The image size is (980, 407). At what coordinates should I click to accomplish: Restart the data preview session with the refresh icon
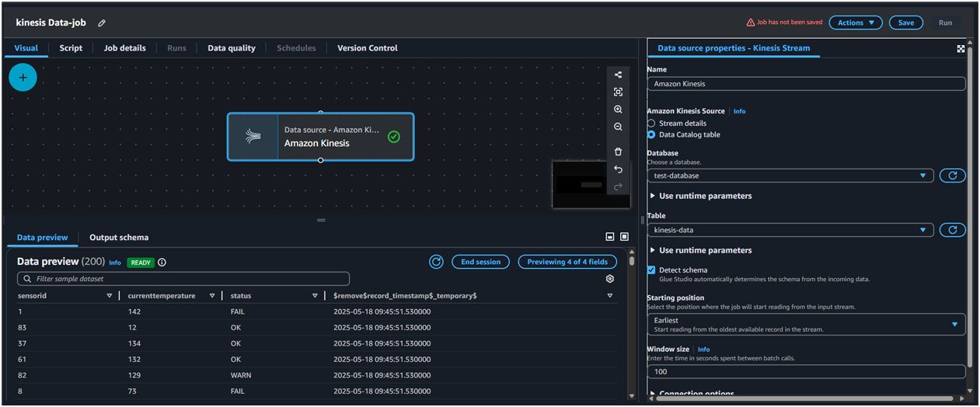tap(437, 262)
